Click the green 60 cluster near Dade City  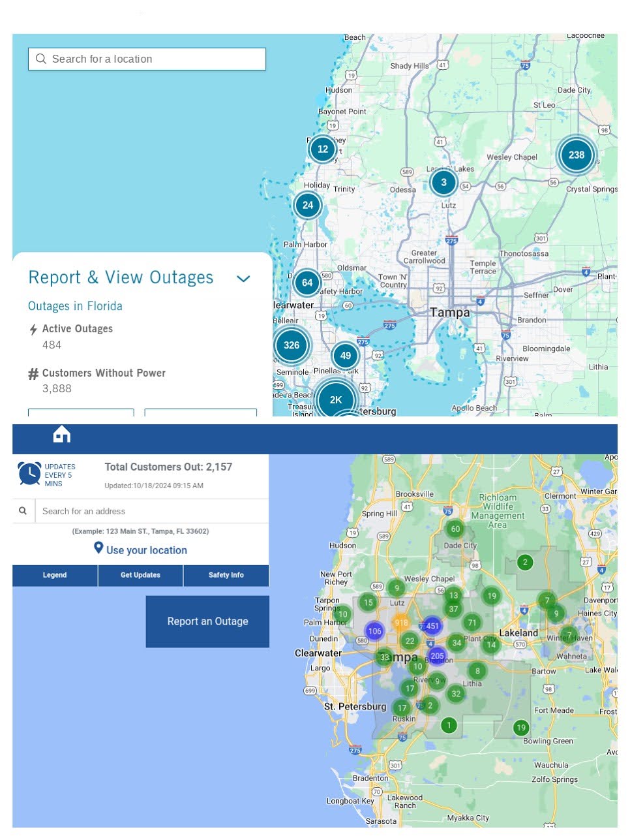(x=455, y=529)
